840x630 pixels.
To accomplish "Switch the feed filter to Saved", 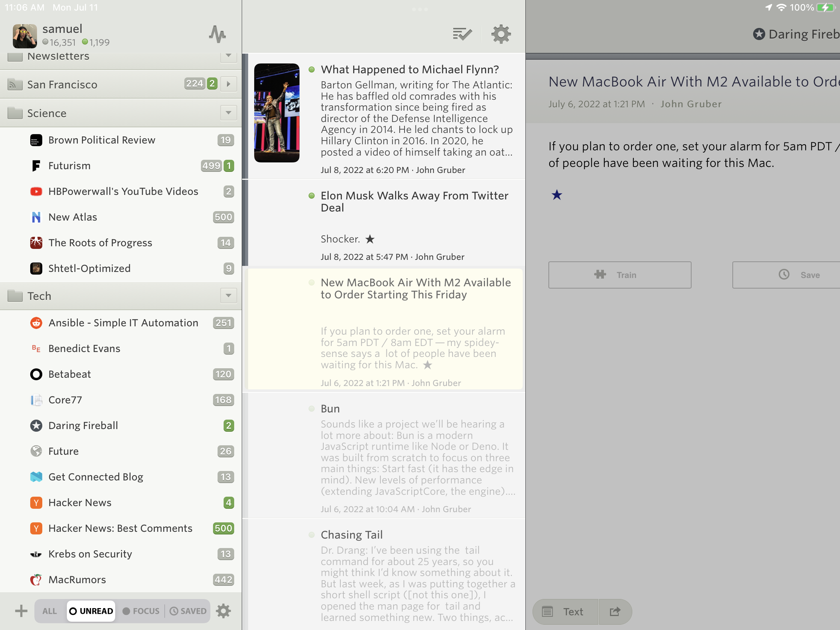I will (x=188, y=611).
